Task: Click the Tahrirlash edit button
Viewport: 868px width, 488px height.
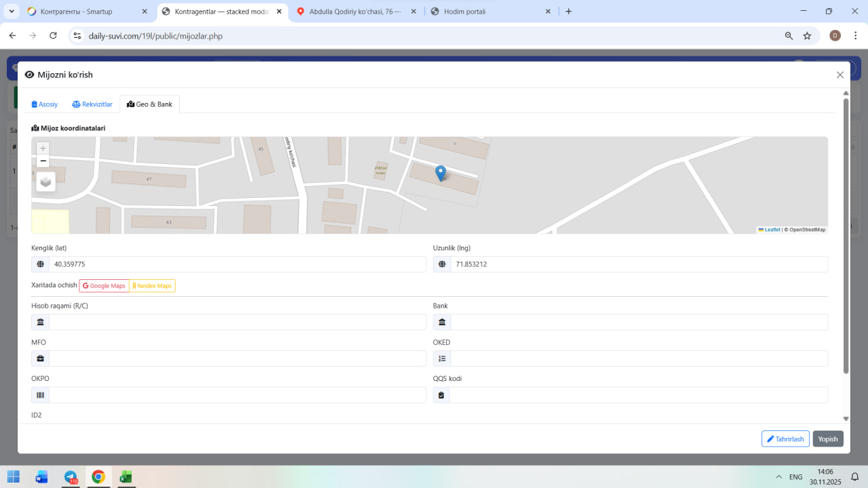Action: point(785,439)
